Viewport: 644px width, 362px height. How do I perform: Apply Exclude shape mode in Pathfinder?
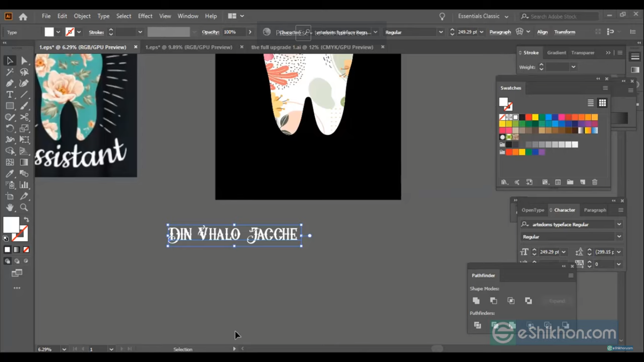(x=528, y=301)
